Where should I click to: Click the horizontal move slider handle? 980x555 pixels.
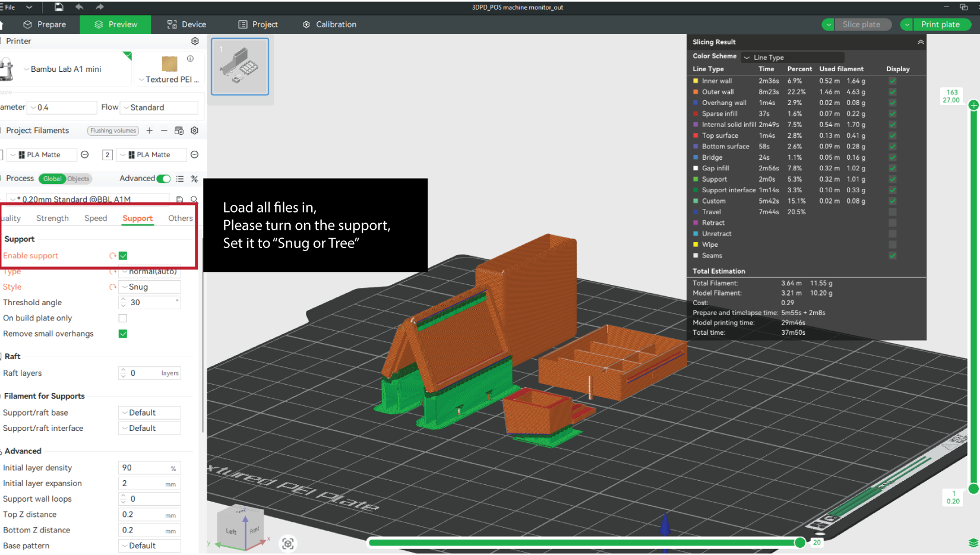pyautogui.click(x=800, y=543)
